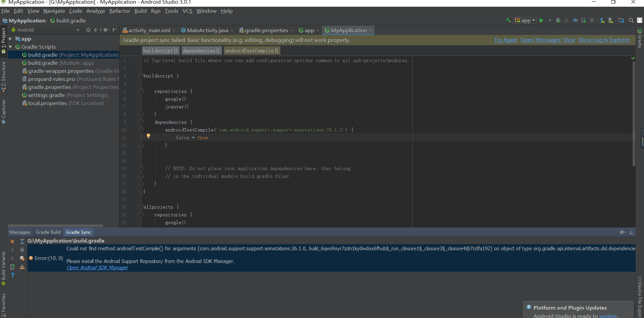The image size is (644, 318).
Task: Close the MyApplication editor tab
Action: (x=370, y=31)
